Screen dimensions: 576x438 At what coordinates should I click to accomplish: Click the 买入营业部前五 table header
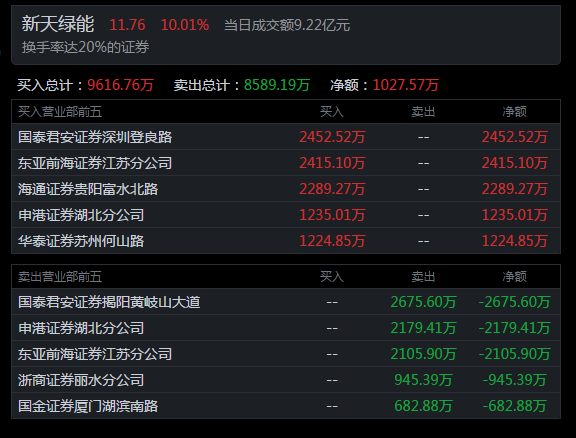[x=60, y=111]
